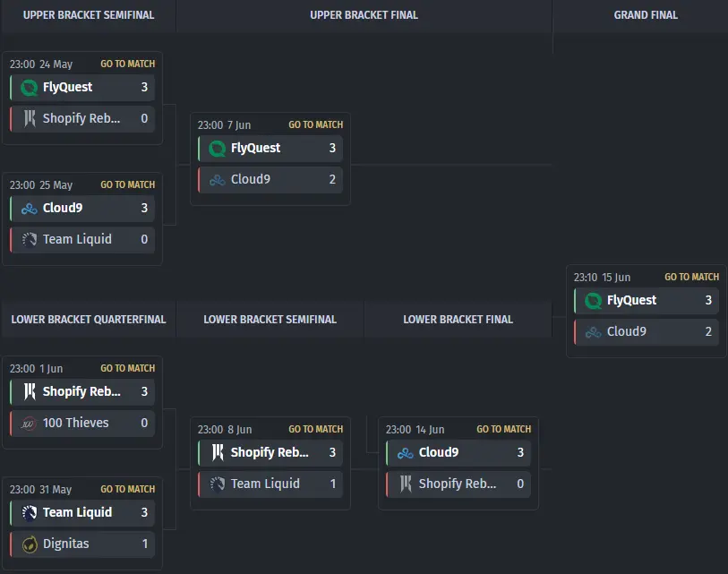728x574 pixels.
Task: Select the Upper Bracket Final header
Action: coord(364,15)
